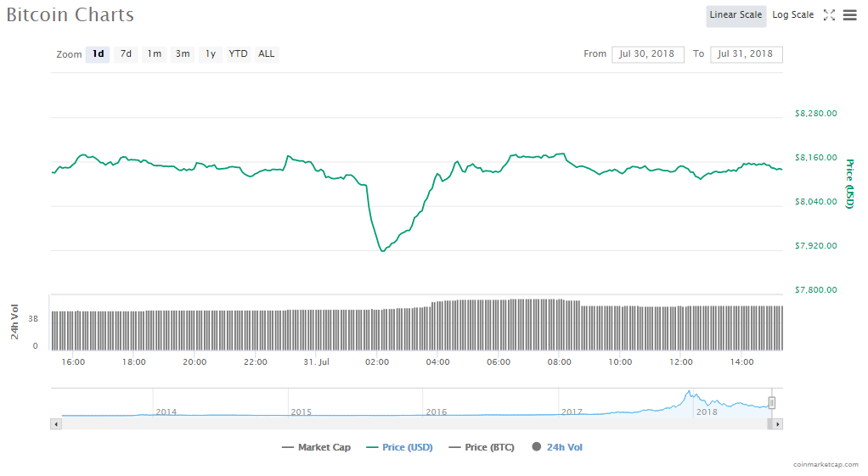Choose the YTD zoom option
Screen dimensions: 868x476
point(239,54)
